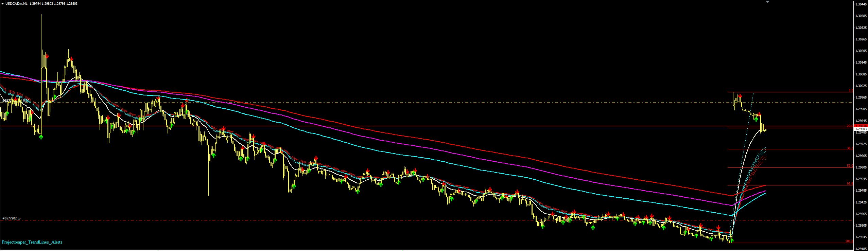Click the USDCADm,M1 symbol title text

(x=16, y=4)
